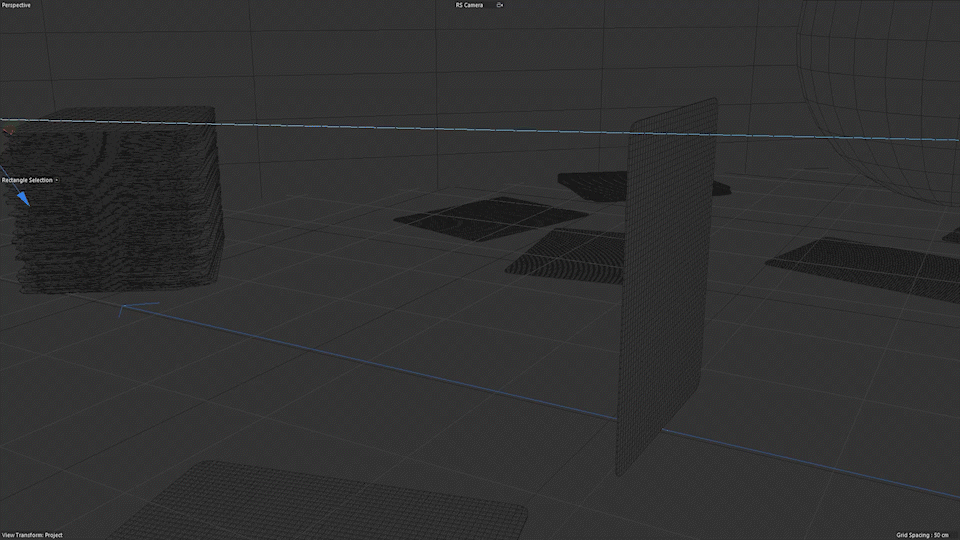Click the small blue corner marker below cube
The height and width of the screenshot is (540, 960).
123,311
